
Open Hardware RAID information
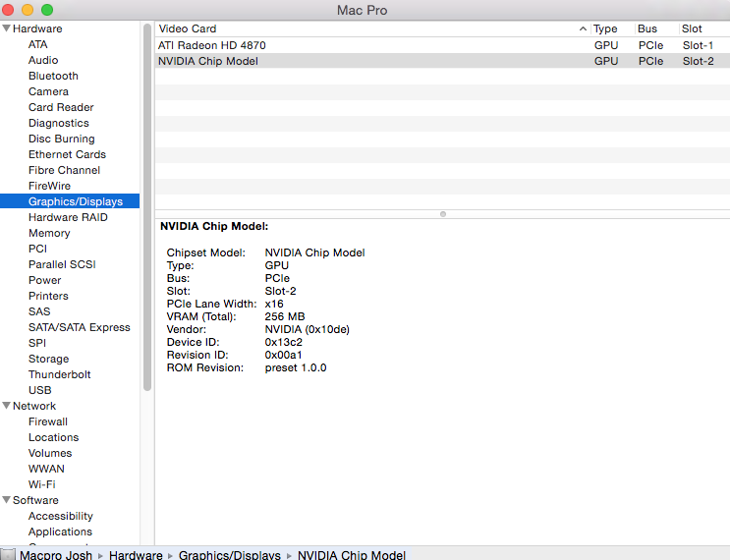click(x=68, y=217)
